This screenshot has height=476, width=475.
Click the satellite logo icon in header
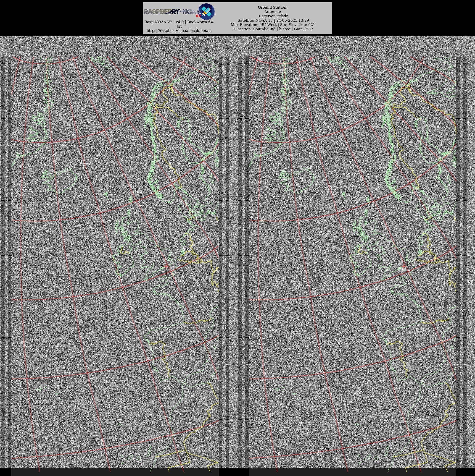coord(206,12)
